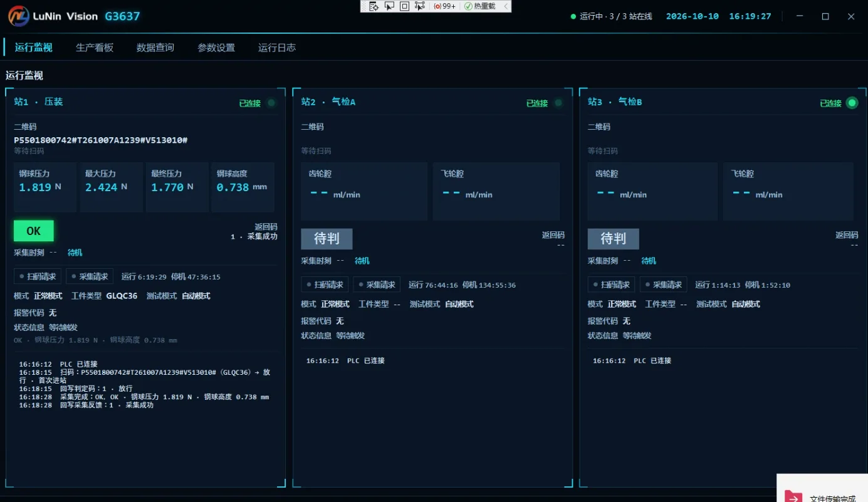Click station 1 connection indicator light

click(x=271, y=103)
